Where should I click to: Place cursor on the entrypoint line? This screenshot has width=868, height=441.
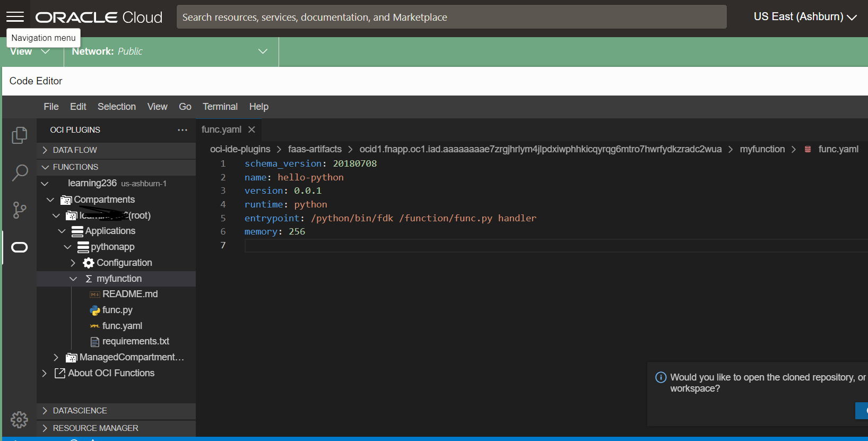[x=390, y=218]
